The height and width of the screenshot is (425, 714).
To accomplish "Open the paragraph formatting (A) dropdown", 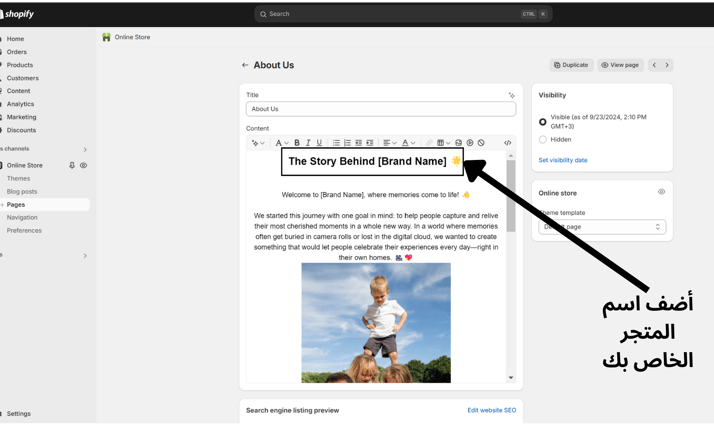I will tap(282, 143).
